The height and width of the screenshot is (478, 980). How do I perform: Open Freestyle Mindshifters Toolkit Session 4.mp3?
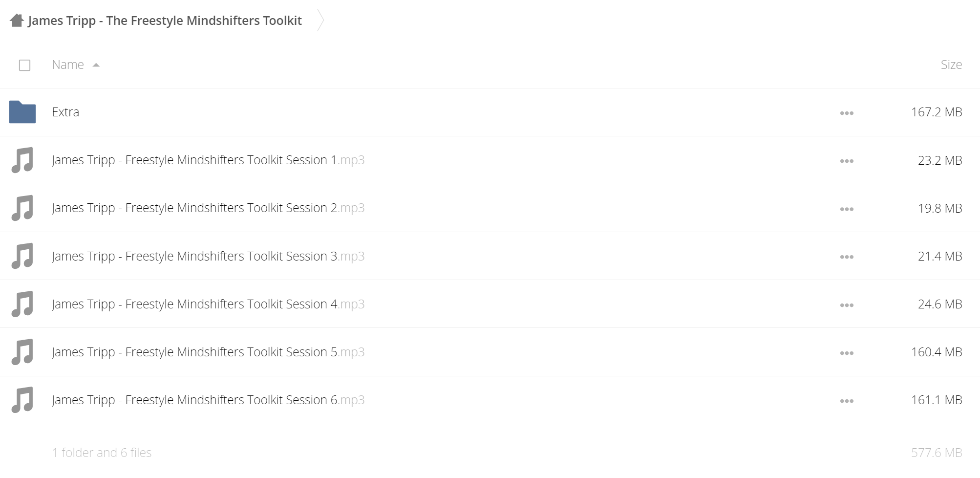tap(208, 304)
